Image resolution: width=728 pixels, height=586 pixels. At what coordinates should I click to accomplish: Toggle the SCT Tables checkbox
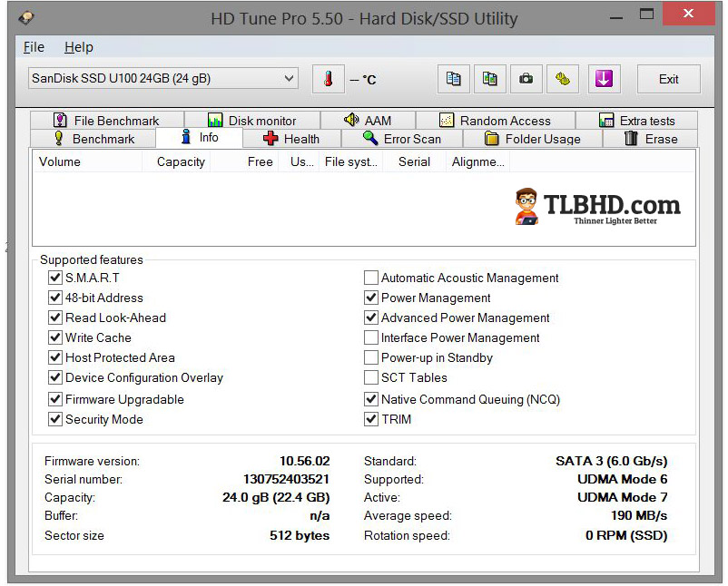point(370,377)
